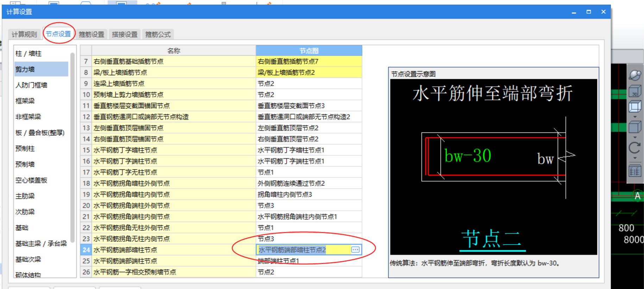
Task: Click cell 水平钢筋丁字端柱节点1
Action: click(309, 161)
